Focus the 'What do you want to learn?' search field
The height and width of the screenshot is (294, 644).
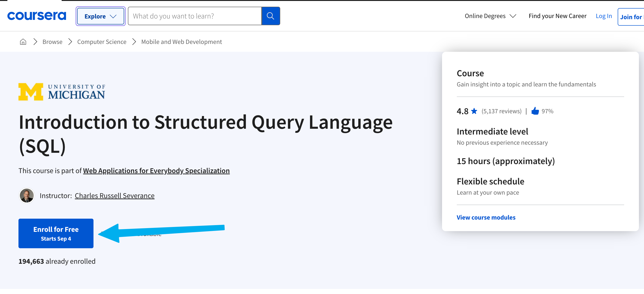click(x=195, y=16)
